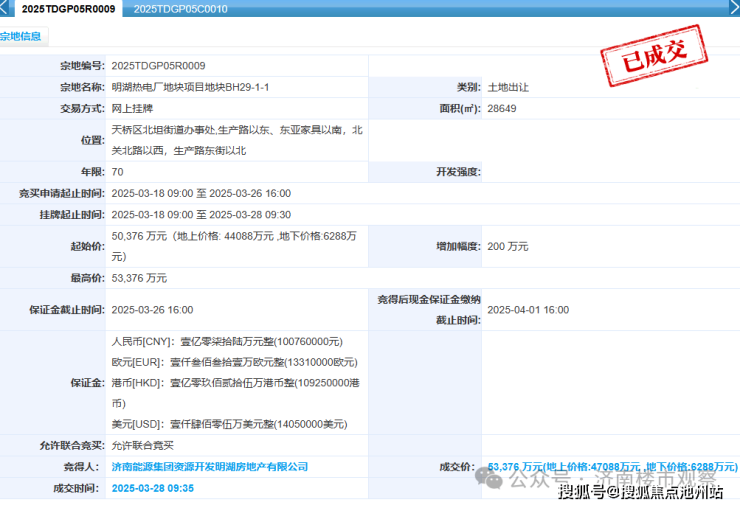
Task: Click the 交易方式 value 网上挂牌
Action: click(132, 108)
